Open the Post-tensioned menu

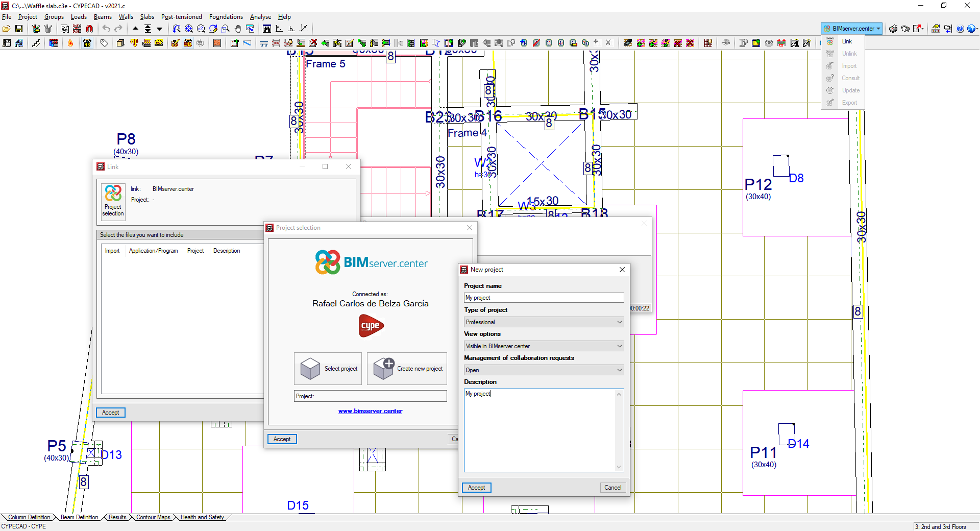(182, 17)
